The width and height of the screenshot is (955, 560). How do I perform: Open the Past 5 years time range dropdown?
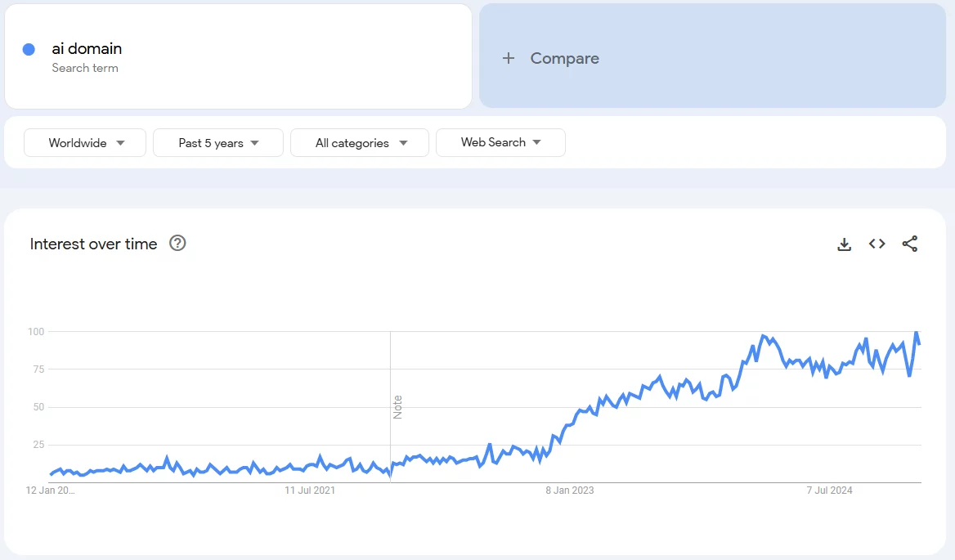click(x=217, y=142)
